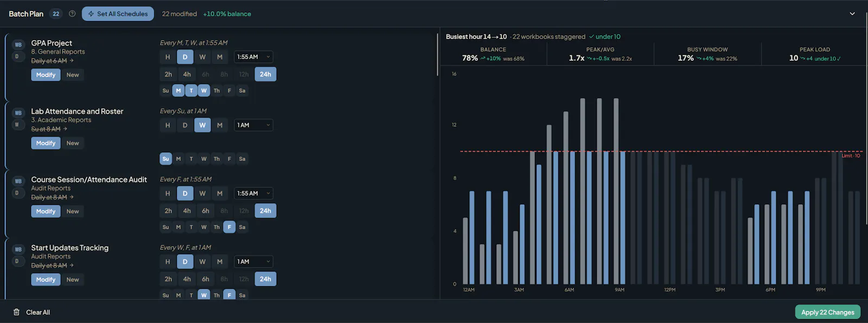The height and width of the screenshot is (323, 868).
Task: Set Lab Attendance frequency to D (daily)
Action: coord(185,125)
